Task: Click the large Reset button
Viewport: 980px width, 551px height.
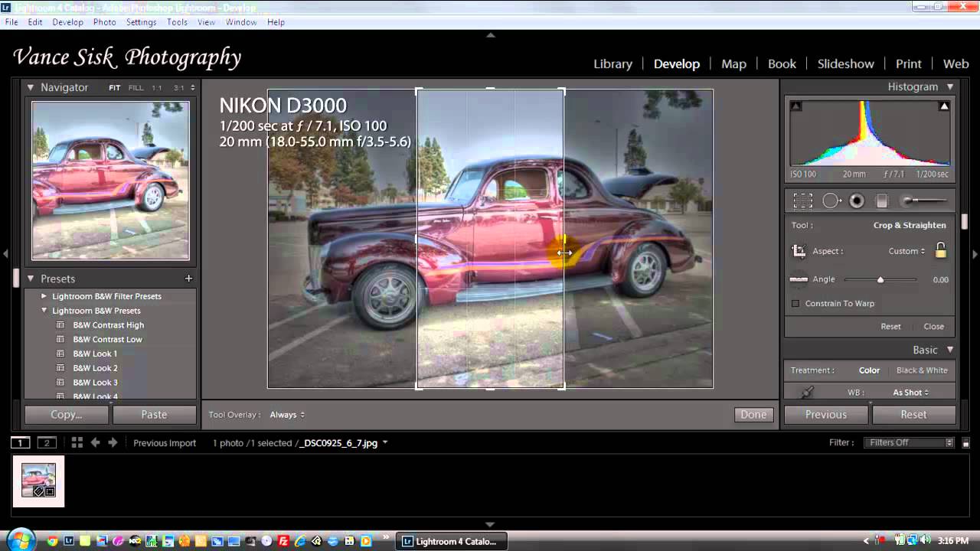Action: [x=913, y=415]
